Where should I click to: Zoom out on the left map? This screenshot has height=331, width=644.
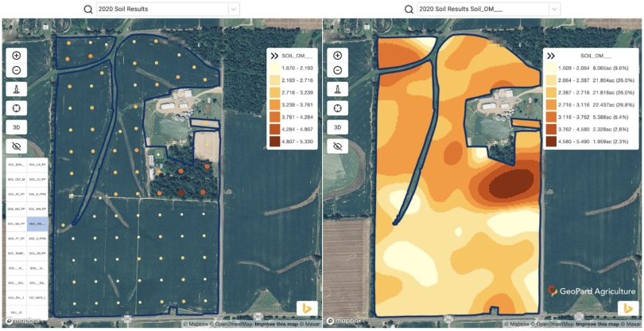17,70
